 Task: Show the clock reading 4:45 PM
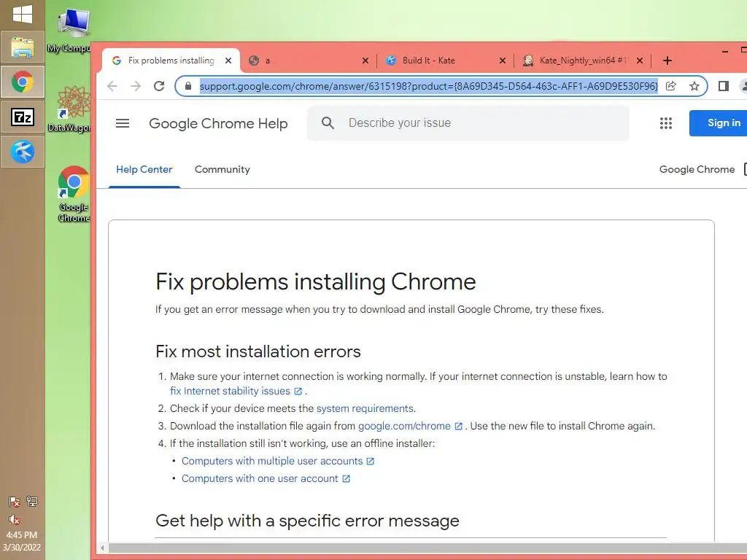[x=21, y=534]
